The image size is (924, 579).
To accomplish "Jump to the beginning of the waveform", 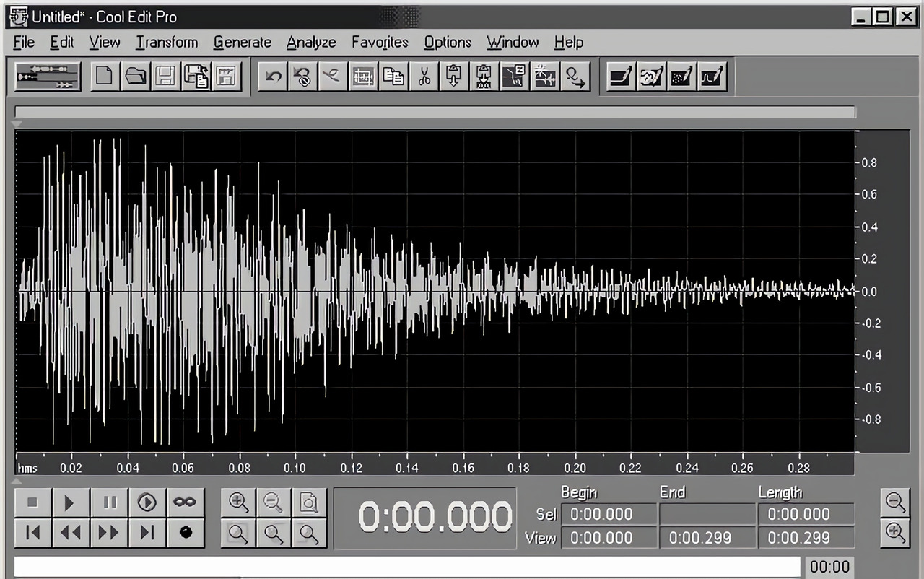I will pos(32,534).
